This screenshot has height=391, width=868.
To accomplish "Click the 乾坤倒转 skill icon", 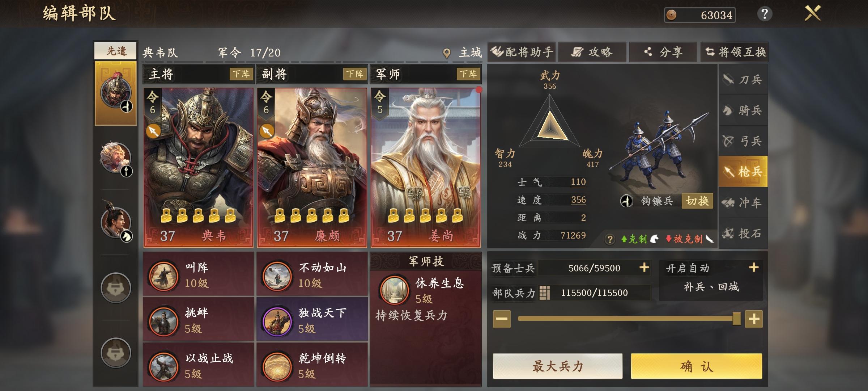I will [x=277, y=367].
